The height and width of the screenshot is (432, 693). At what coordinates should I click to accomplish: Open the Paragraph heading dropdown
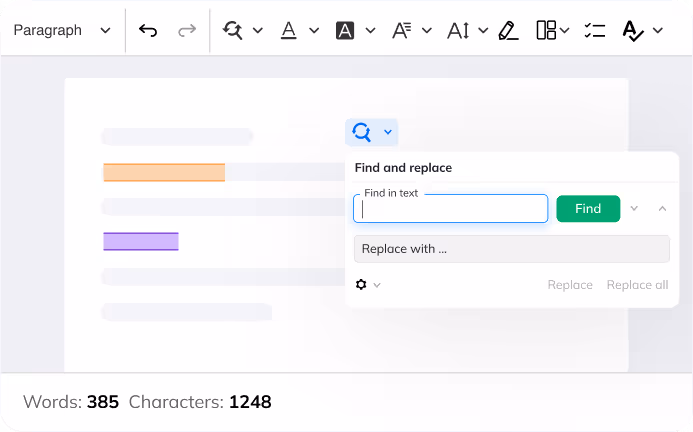pos(62,30)
